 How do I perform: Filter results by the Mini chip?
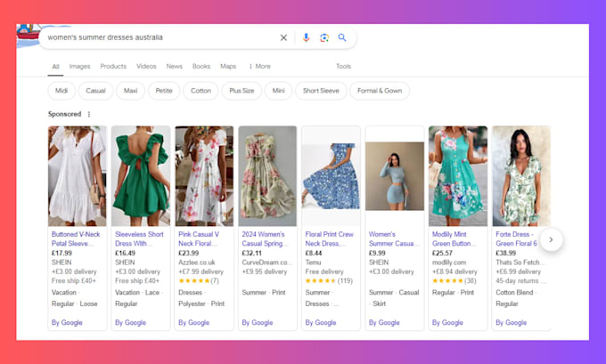(279, 91)
